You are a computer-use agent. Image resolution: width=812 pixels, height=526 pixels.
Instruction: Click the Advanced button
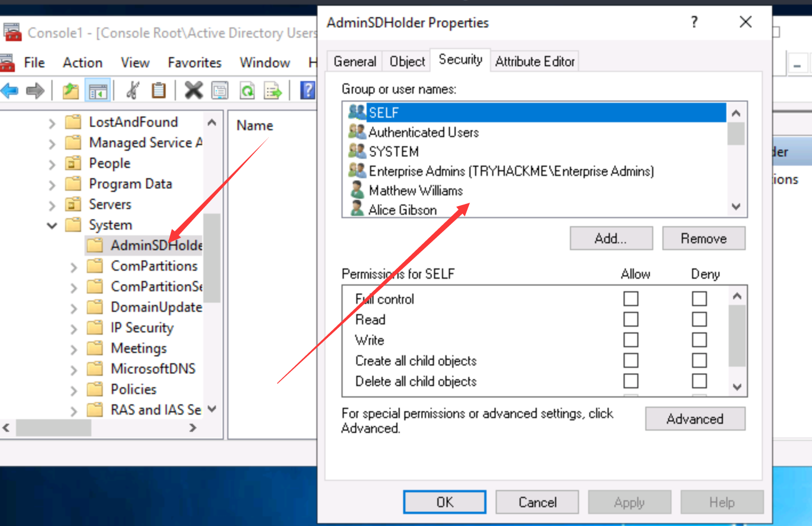click(x=694, y=419)
